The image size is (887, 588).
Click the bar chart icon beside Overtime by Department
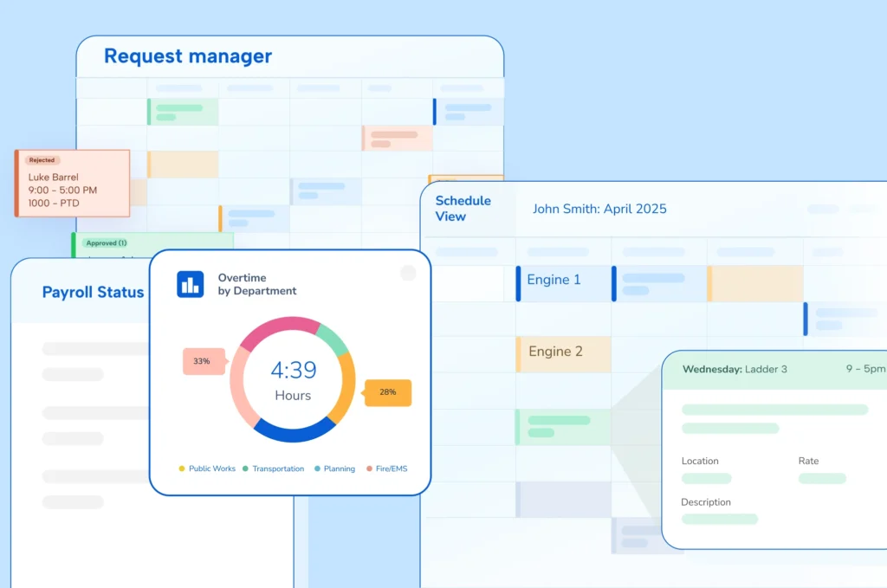(x=191, y=284)
